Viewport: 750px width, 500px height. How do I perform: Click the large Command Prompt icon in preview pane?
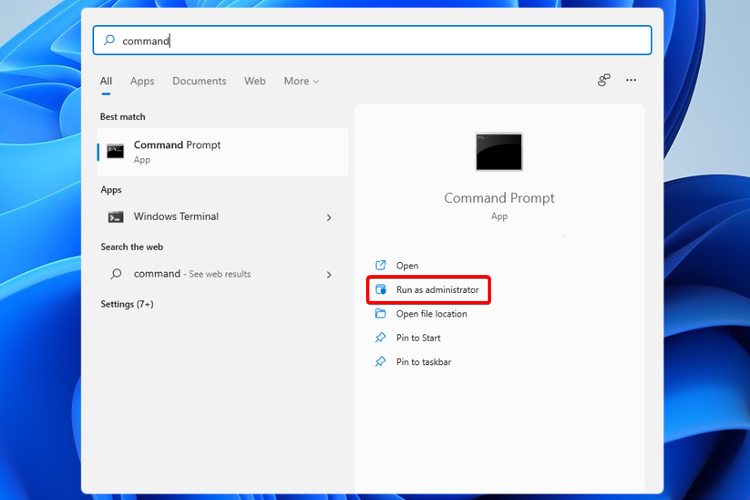[499, 151]
